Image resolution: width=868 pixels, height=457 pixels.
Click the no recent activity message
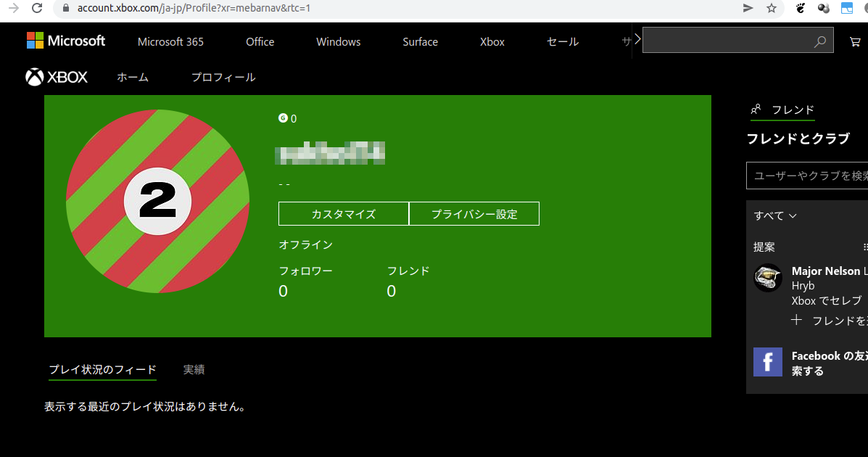coord(145,407)
